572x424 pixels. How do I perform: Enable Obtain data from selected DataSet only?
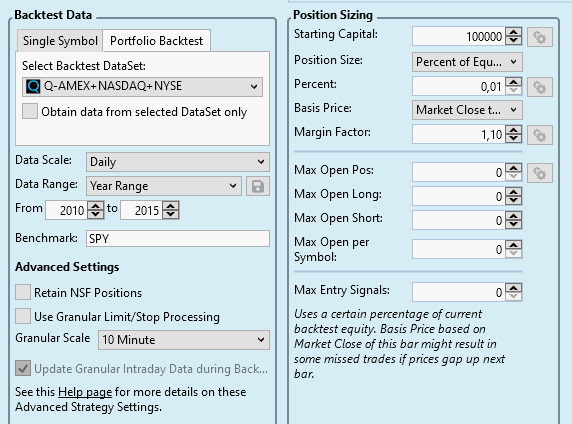(x=30, y=111)
